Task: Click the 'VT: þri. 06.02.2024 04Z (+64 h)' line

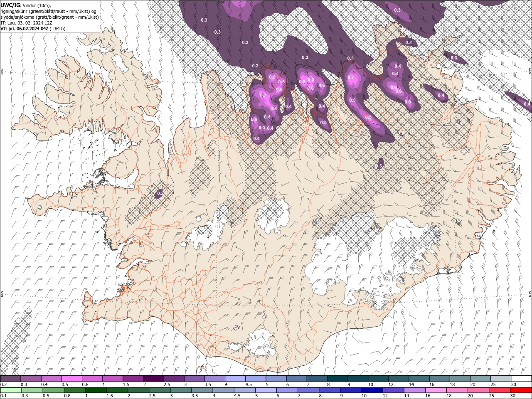Action: 33,29
